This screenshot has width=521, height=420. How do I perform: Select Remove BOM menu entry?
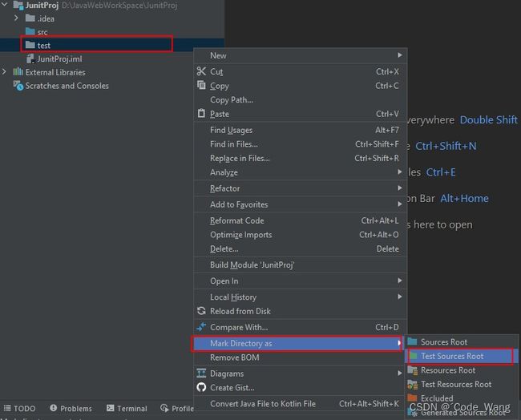300,357
